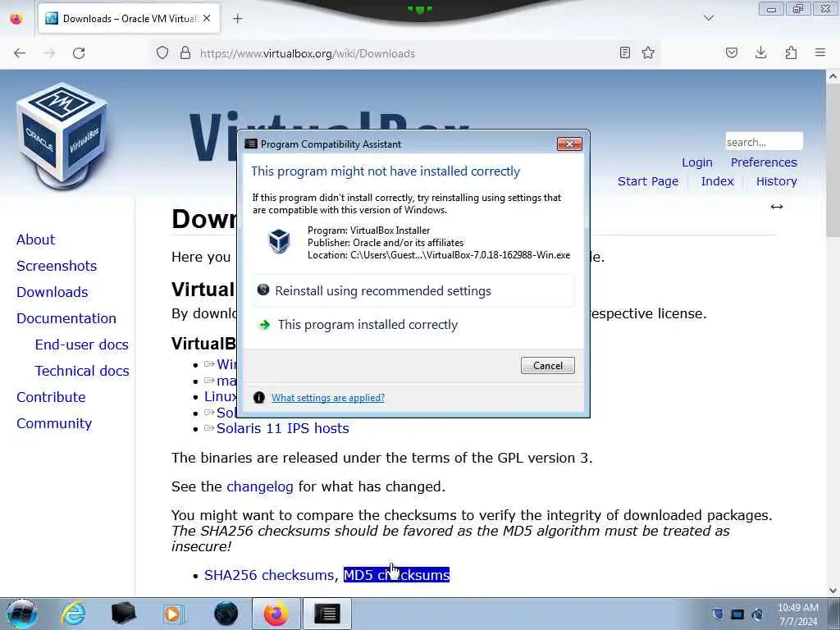Click the VirtualBox cube logo
This screenshot has height=630, width=840.
[x=62, y=135]
